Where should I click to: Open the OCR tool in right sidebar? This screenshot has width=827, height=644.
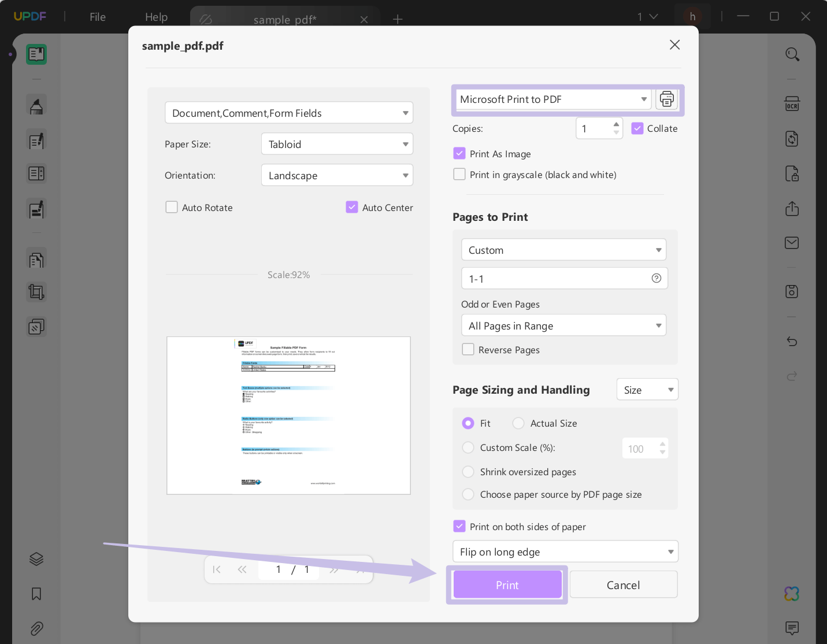[x=792, y=104]
